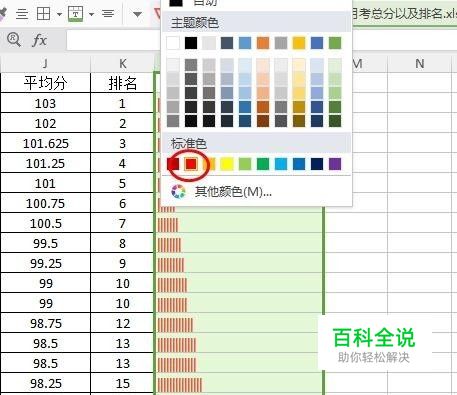The image size is (457, 395).
Task: Click the left-align lines toolbar icon
Action: pyautogui.click(x=22, y=14)
